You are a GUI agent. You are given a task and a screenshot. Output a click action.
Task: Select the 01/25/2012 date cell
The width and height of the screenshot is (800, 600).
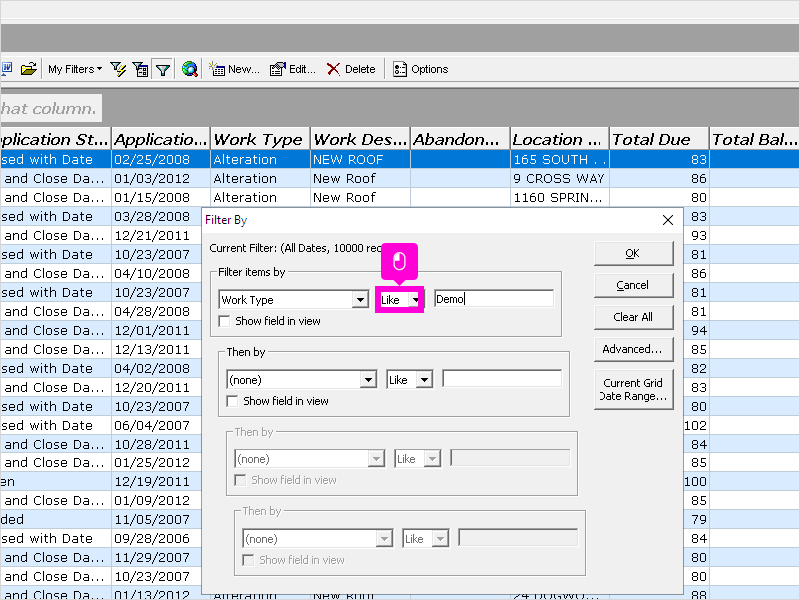coord(157,462)
